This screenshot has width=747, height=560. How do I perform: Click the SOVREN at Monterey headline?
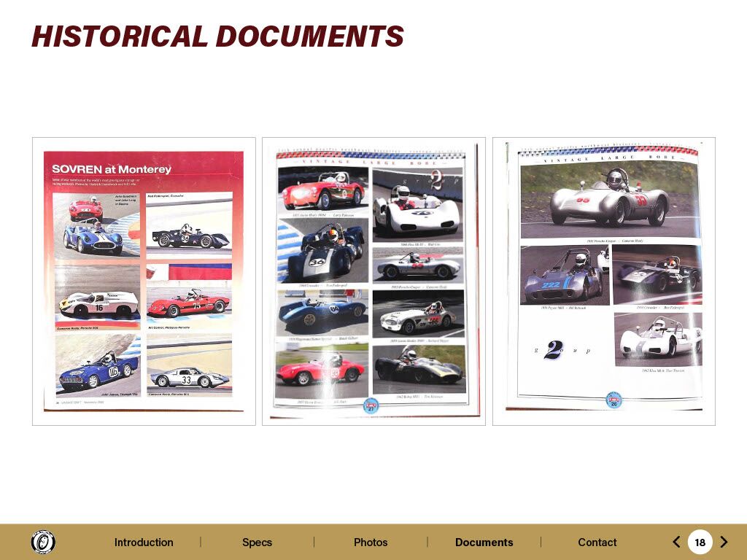(112, 169)
